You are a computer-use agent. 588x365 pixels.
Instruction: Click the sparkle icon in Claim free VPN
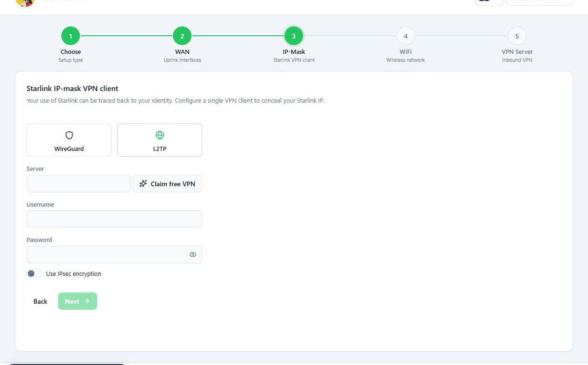[143, 183]
